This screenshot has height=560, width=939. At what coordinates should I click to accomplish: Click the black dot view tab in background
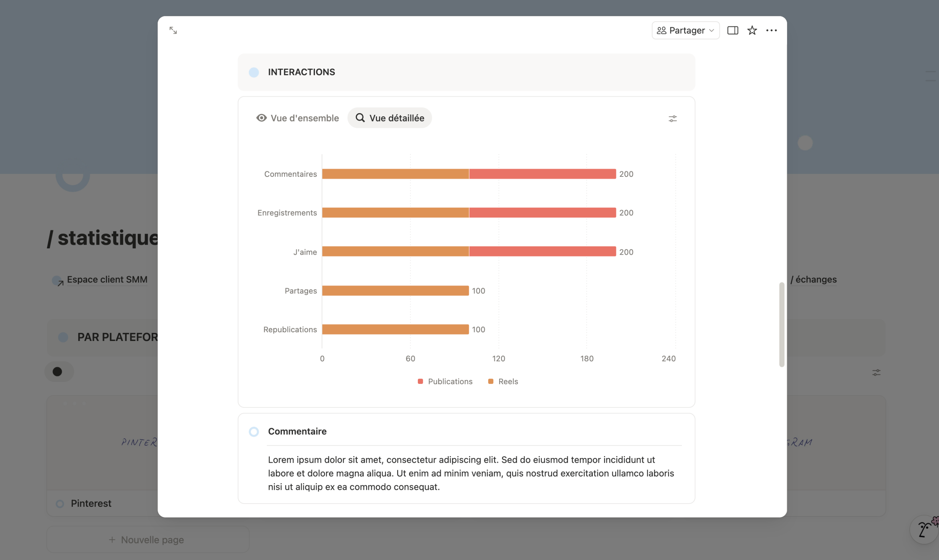coord(59,372)
